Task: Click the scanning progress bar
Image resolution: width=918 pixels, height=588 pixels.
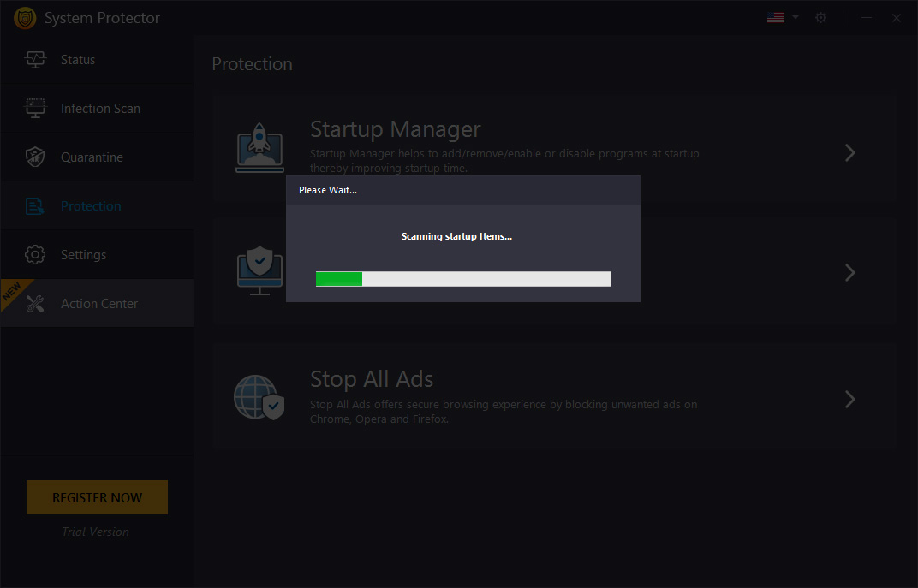Action: (462, 278)
